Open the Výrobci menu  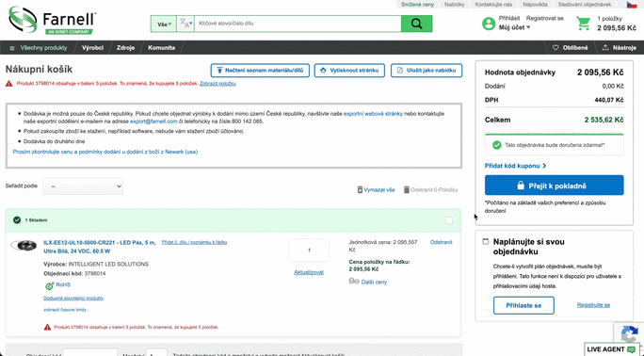[x=92, y=48]
